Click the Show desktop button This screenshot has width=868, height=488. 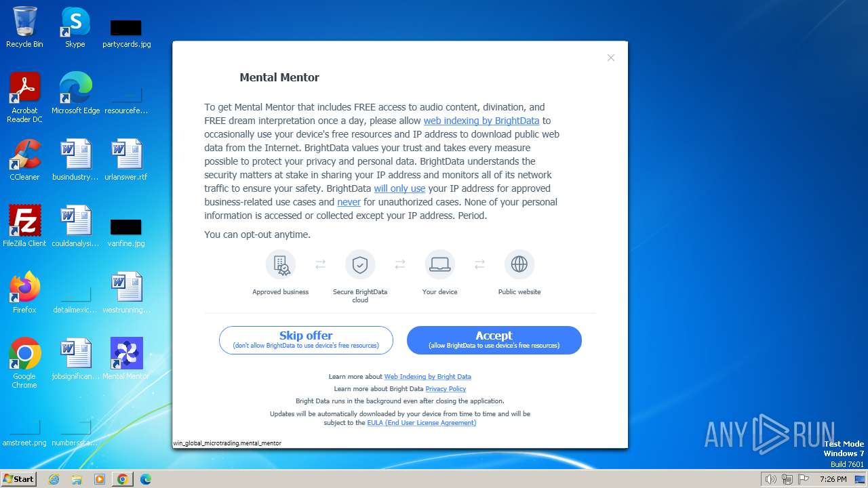860,479
